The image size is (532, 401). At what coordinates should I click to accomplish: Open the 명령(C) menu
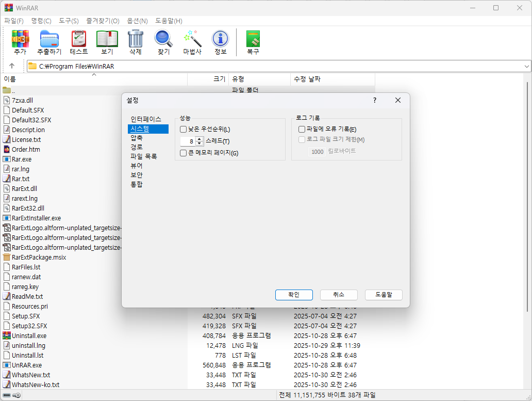41,21
